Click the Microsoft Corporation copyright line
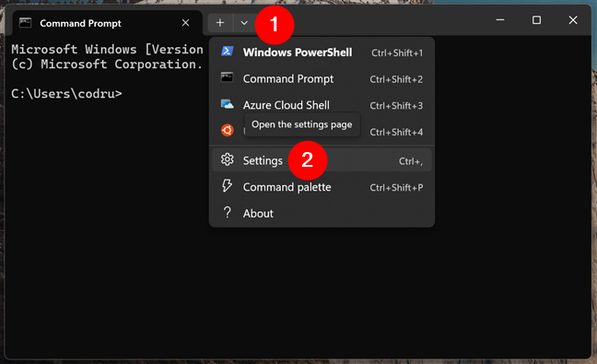This screenshot has width=597, height=364. (x=107, y=65)
